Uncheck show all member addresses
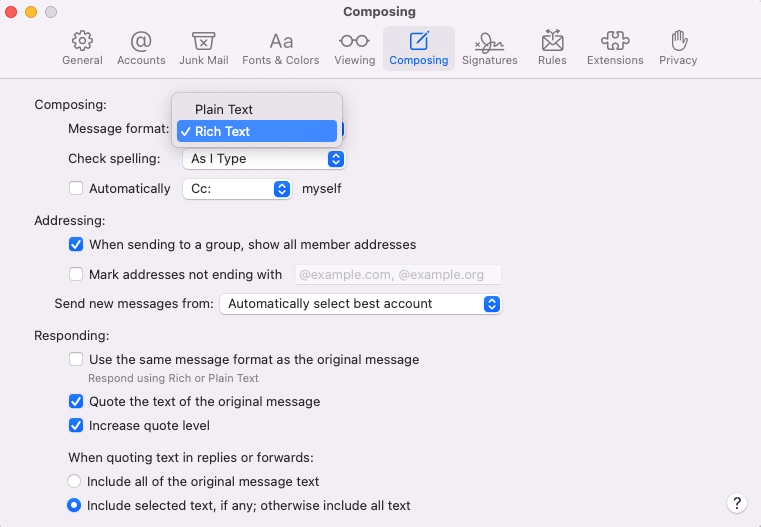This screenshot has width=761, height=527. click(76, 244)
